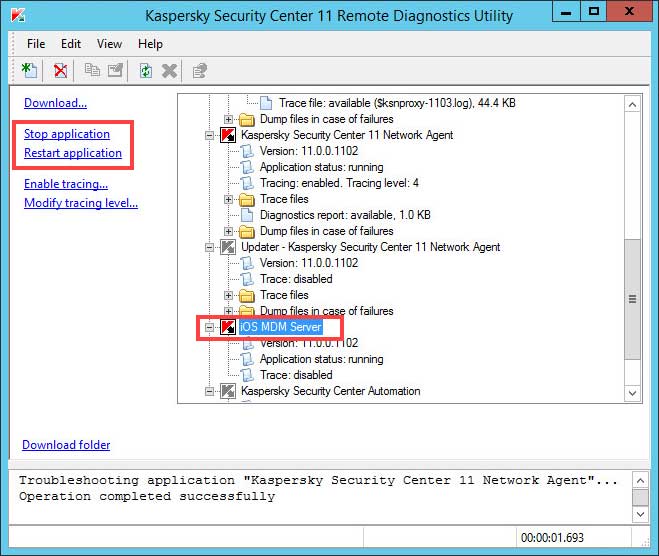Expand Trace files under Updater node
659x556 pixels.
(x=228, y=295)
